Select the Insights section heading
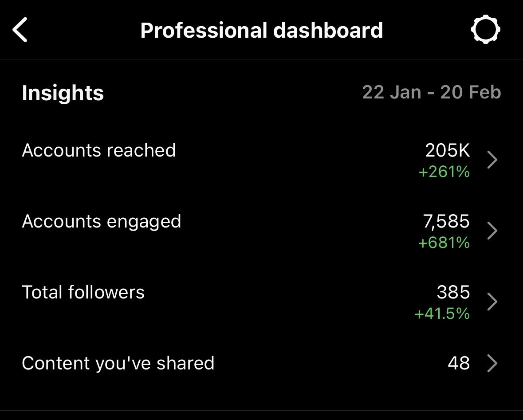This screenshot has width=523, height=420. [63, 93]
